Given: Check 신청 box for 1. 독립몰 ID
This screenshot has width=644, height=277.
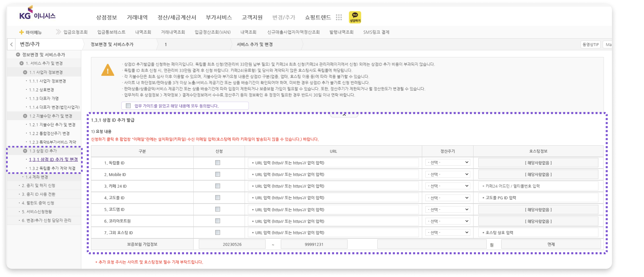Looking at the screenshot, I should pos(217,163).
